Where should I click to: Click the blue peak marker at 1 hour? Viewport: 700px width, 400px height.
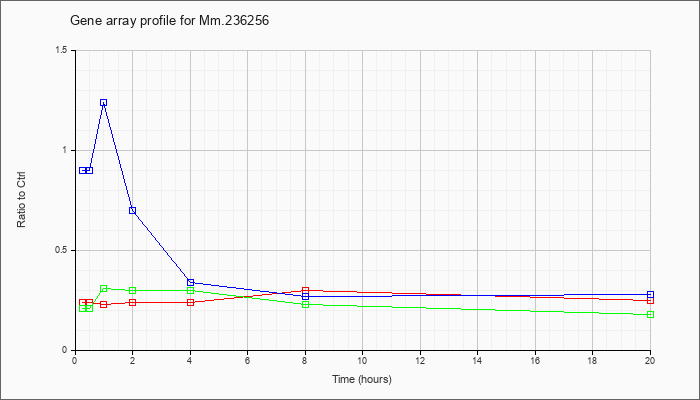point(104,103)
